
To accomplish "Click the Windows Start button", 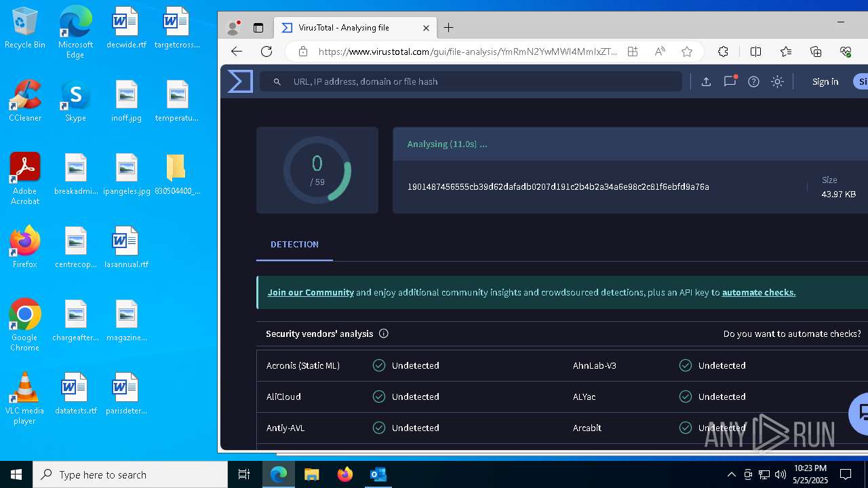I will tap(16, 474).
